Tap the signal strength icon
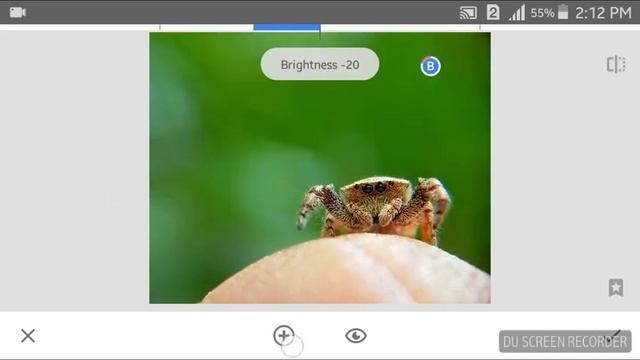 tap(517, 13)
